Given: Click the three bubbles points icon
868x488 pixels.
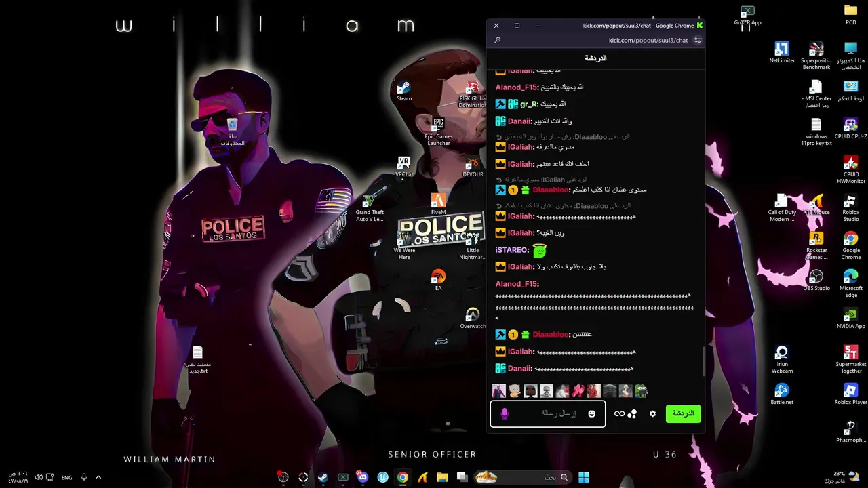Looking at the screenshot, I should 632,413.
